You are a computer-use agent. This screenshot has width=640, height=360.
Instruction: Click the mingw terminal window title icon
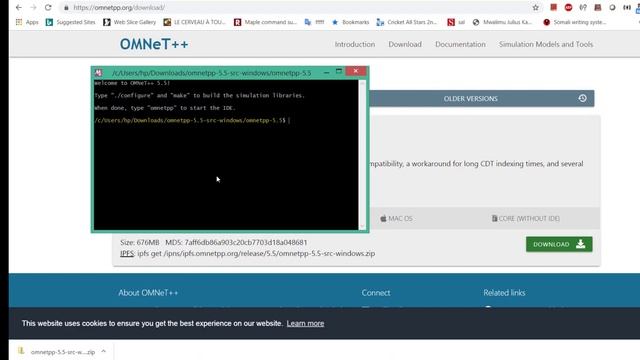pyautogui.click(x=98, y=73)
